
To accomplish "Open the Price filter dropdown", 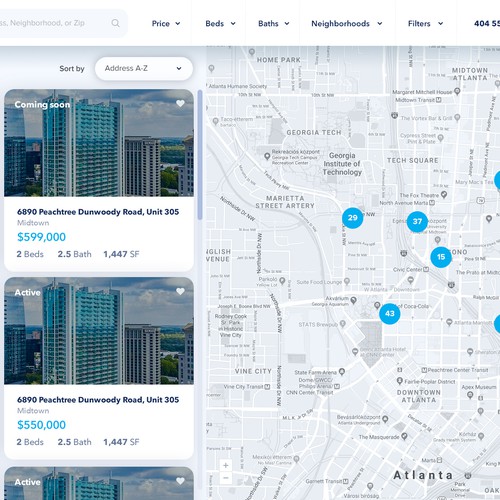I will click(x=166, y=24).
